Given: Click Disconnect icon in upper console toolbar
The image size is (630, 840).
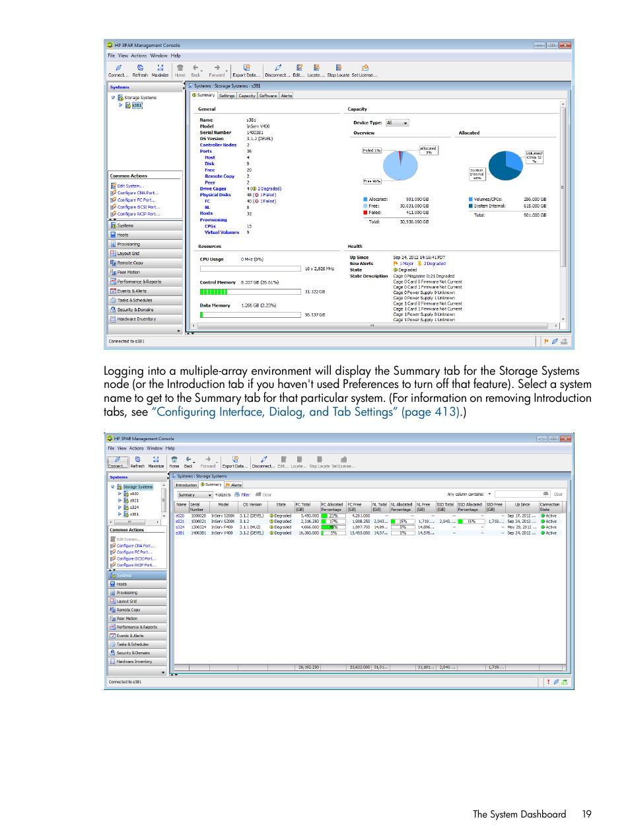Looking at the screenshot, I should pos(278,67).
